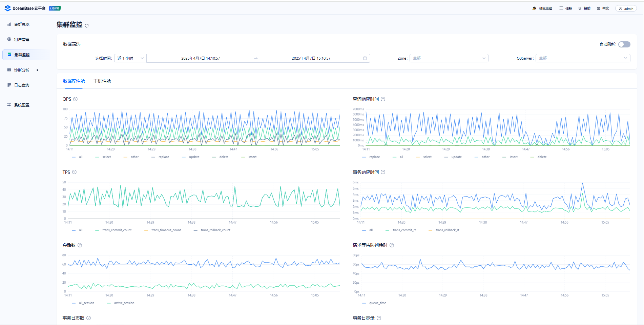
Task: Open 租户管理 in the sidebar
Action: click(22, 40)
